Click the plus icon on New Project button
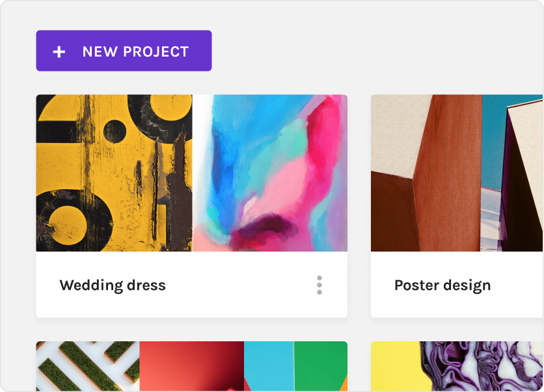This screenshot has width=544, height=392. pos(59,50)
